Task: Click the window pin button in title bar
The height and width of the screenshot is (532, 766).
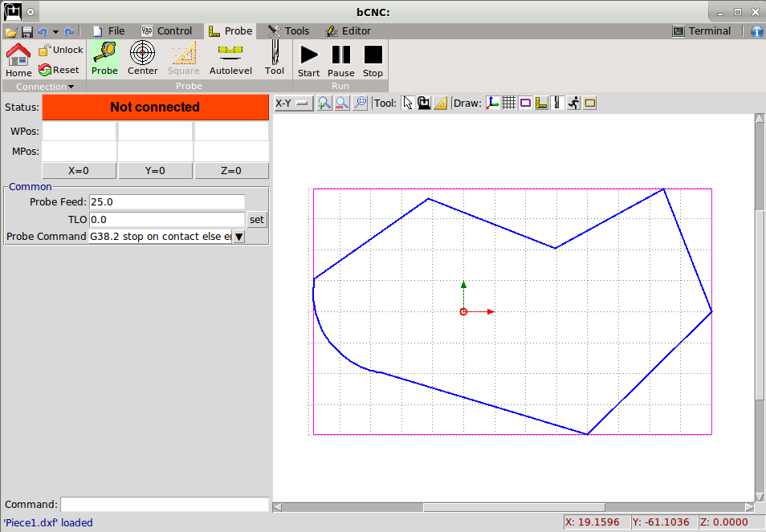Action: click(x=31, y=12)
